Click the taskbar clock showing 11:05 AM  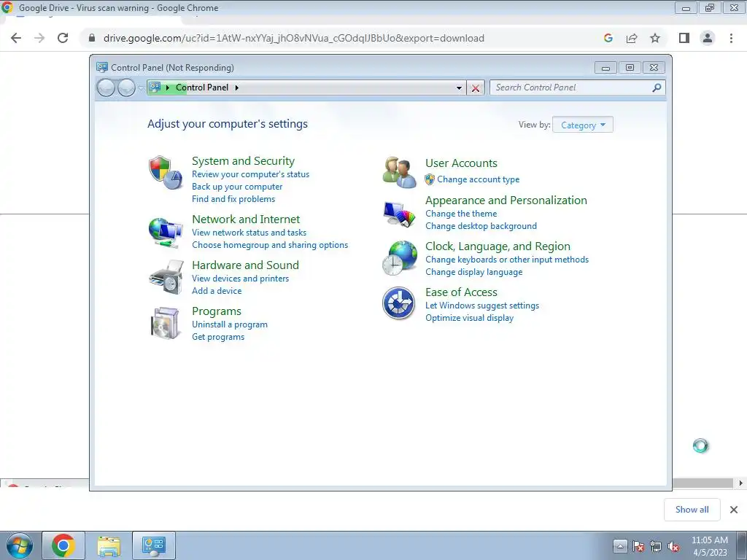click(710, 546)
